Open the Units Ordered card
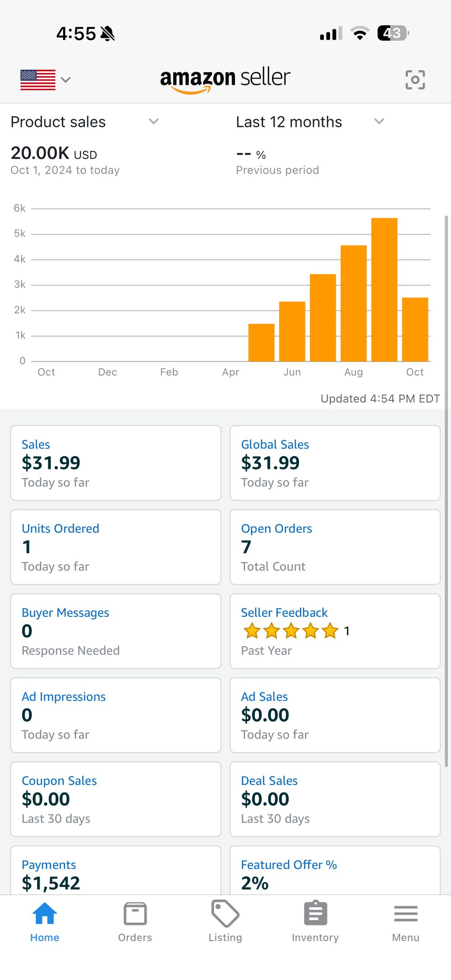451x980 pixels. (x=115, y=547)
